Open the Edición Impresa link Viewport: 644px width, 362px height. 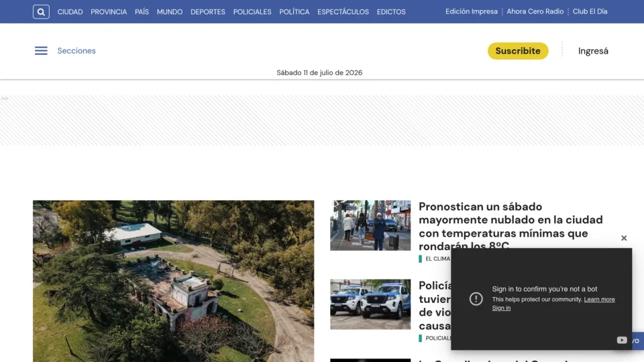click(x=472, y=11)
